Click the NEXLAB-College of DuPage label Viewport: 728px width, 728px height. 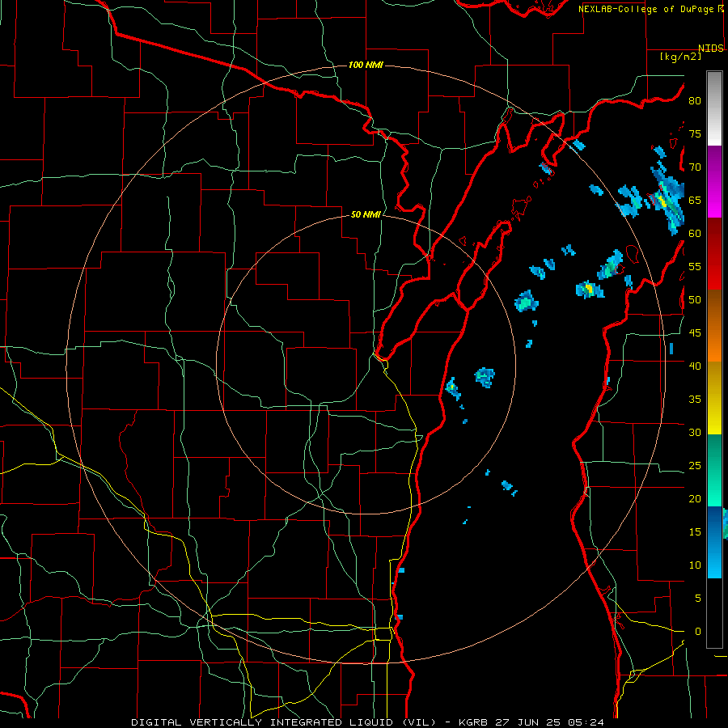tap(647, 9)
